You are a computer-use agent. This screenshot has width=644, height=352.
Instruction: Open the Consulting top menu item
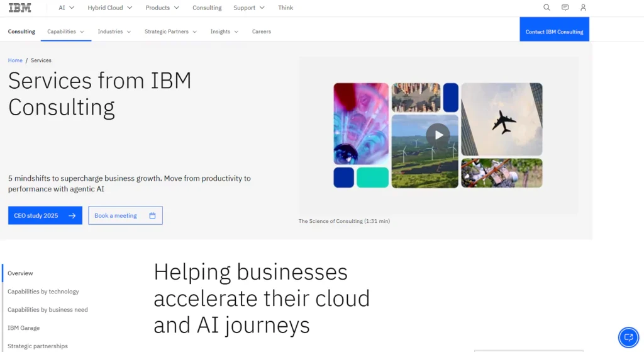pos(207,8)
